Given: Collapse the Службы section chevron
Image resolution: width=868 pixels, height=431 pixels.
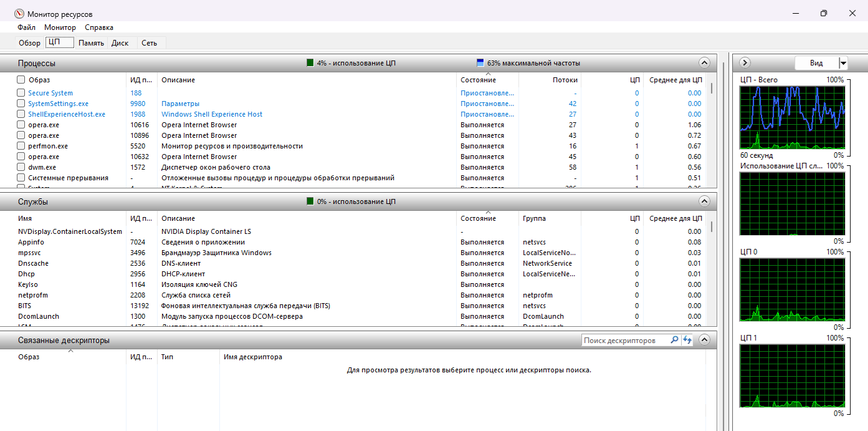Looking at the screenshot, I should click(x=704, y=201).
